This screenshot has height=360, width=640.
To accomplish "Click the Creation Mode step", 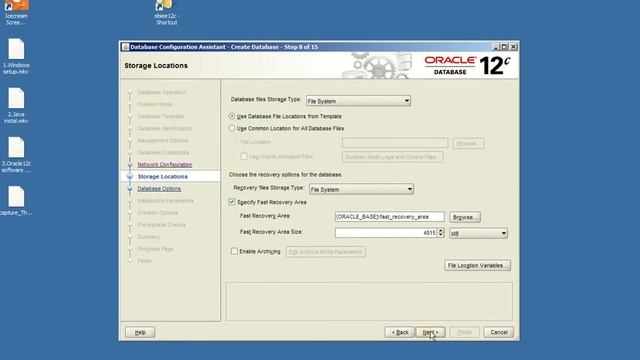I will [x=155, y=104].
